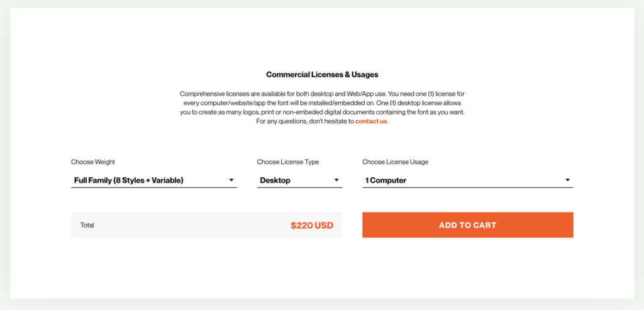Click the Commercial Licenses & Usages heading
644x310 pixels.
pos(322,75)
